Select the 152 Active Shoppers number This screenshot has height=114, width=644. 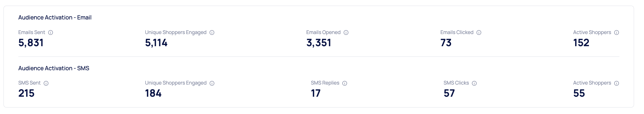click(x=581, y=43)
